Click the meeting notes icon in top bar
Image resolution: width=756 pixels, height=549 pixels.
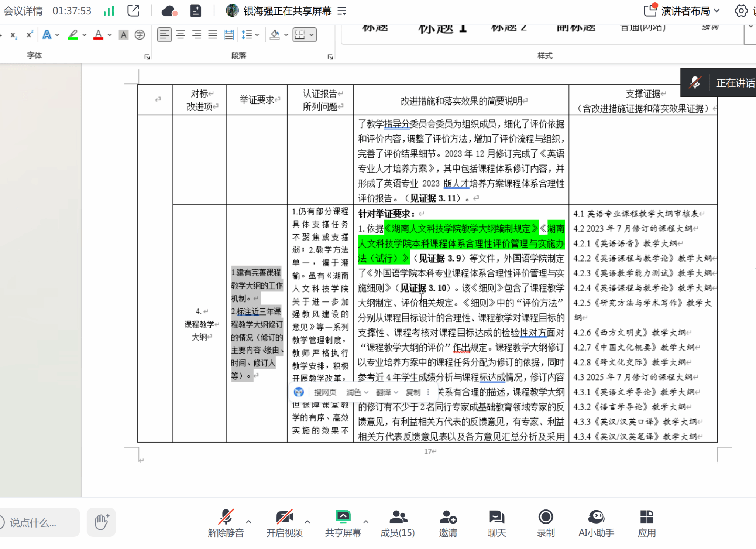[x=196, y=11]
